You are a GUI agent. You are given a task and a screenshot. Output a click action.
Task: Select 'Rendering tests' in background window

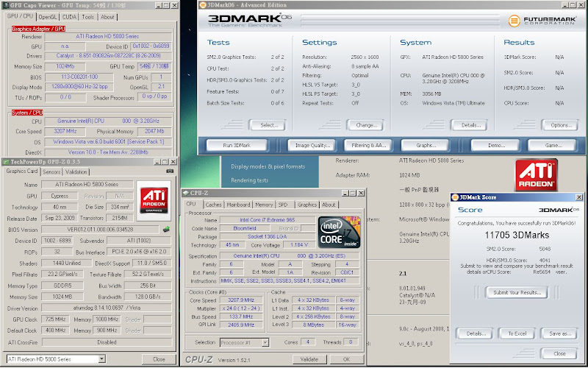click(249, 180)
